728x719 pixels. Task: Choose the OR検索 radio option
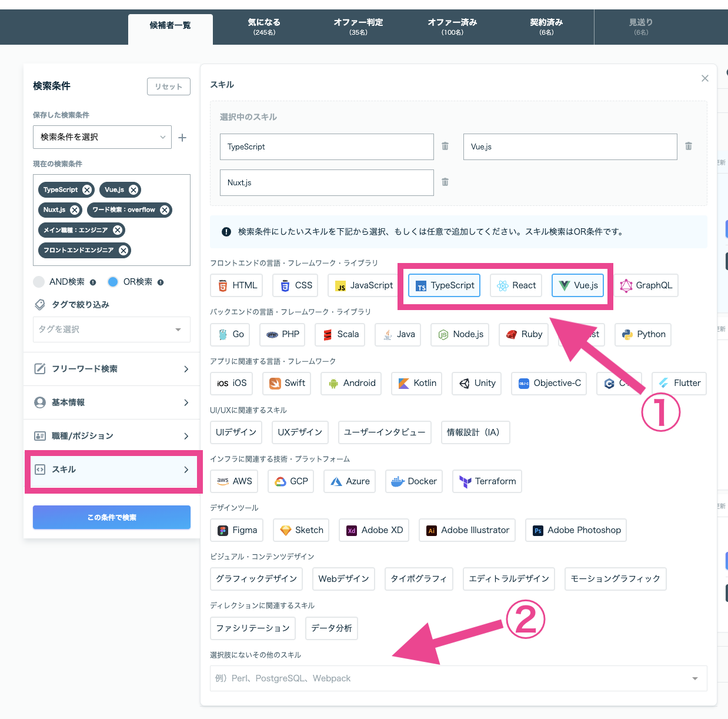(x=113, y=282)
